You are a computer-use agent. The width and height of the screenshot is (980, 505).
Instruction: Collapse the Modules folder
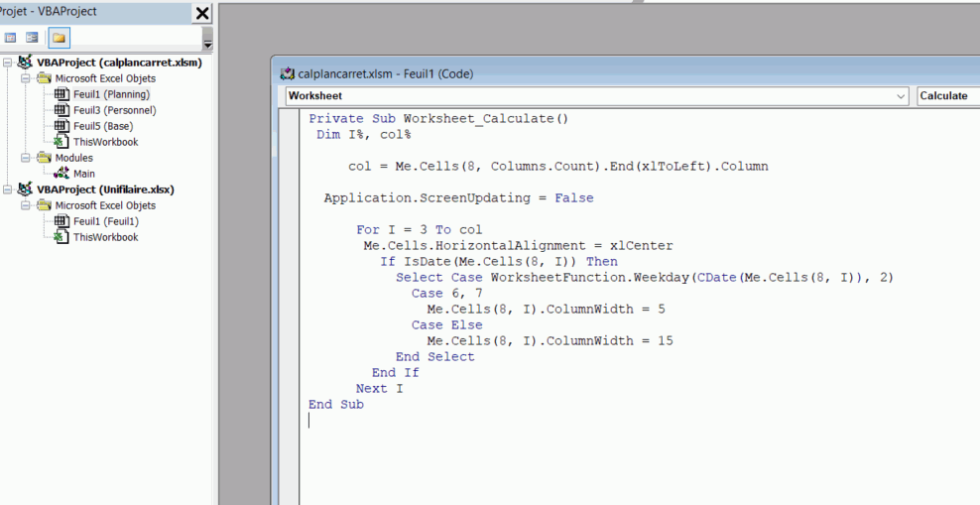(27, 158)
